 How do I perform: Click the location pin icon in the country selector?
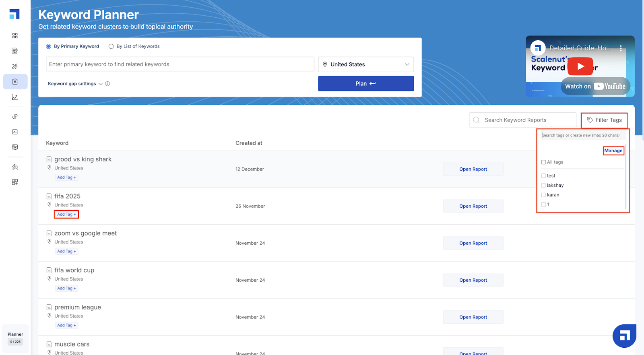pyautogui.click(x=325, y=64)
